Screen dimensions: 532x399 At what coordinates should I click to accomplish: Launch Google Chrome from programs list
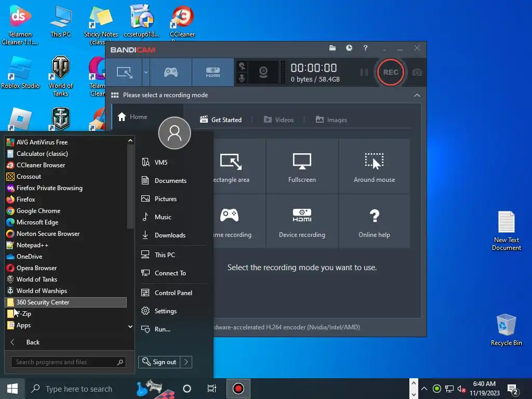point(66,211)
